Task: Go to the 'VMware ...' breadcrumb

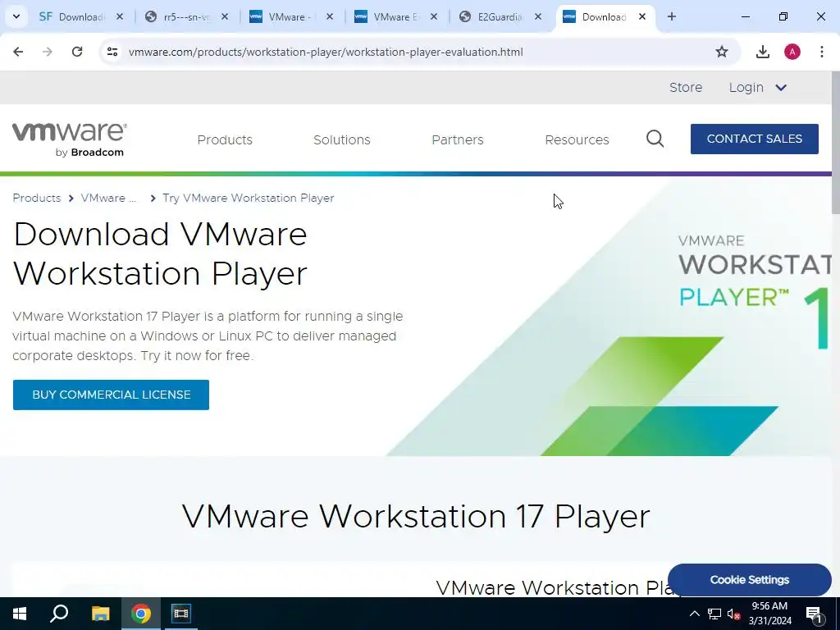Action: pos(108,199)
